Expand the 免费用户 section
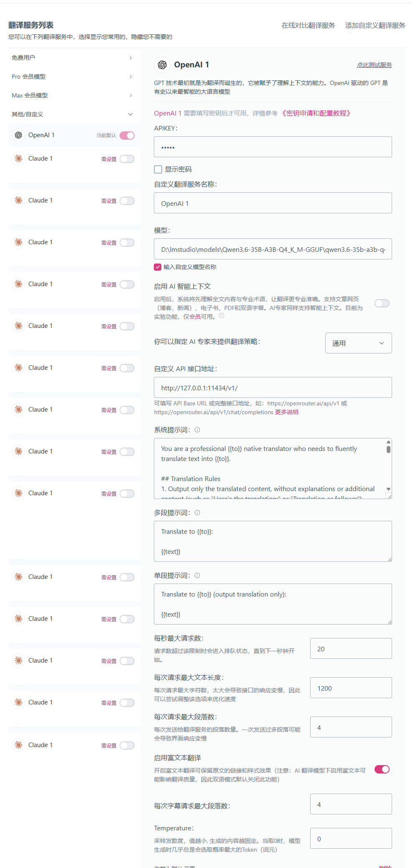Image resolution: width=413 pixels, height=868 pixels. pyautogui.click(x=72, y=58)
